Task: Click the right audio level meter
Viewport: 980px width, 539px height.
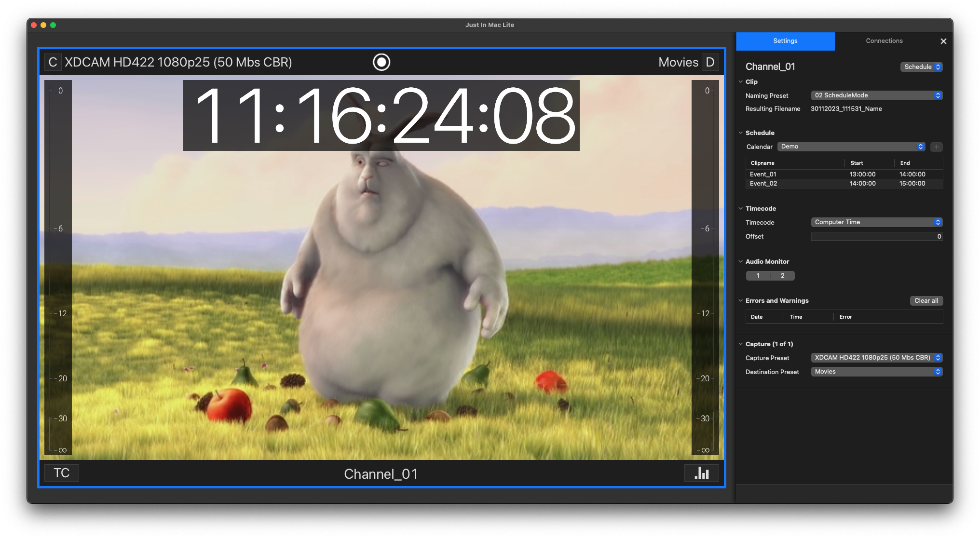Action: 705,268
